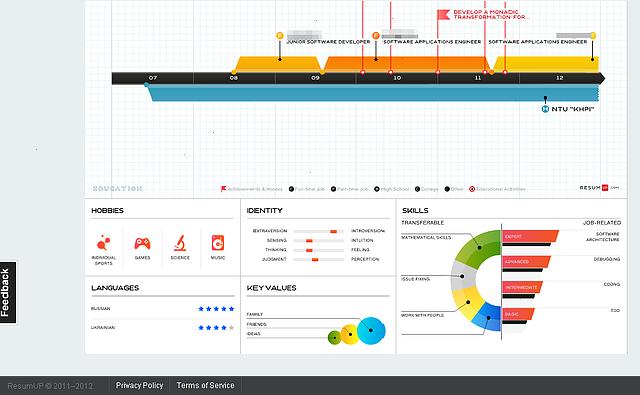Select the Expert skill level bar
The image size is (640, 395).
pos(530,236)
